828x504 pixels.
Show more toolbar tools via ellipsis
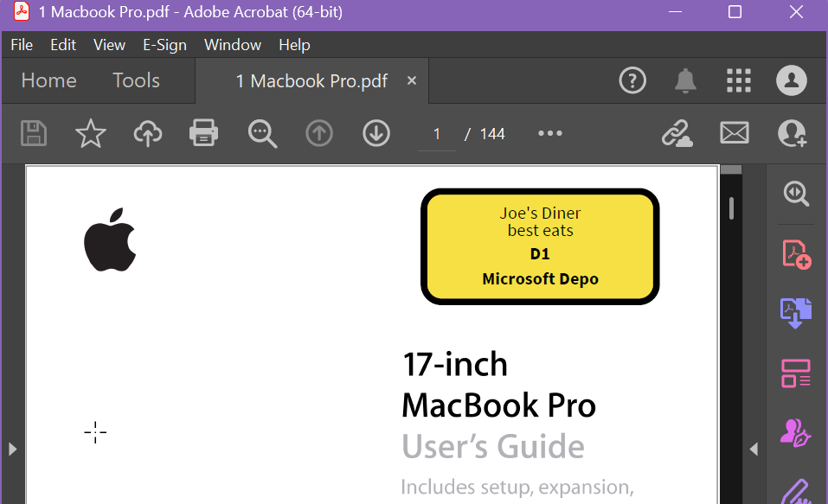click(x=550, y=133)
